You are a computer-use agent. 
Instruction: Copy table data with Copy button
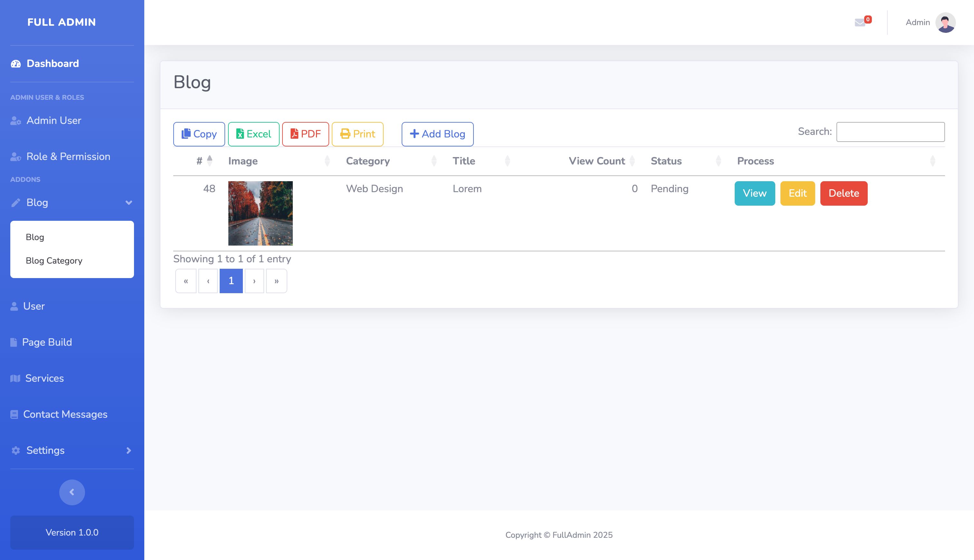(199, 134)
